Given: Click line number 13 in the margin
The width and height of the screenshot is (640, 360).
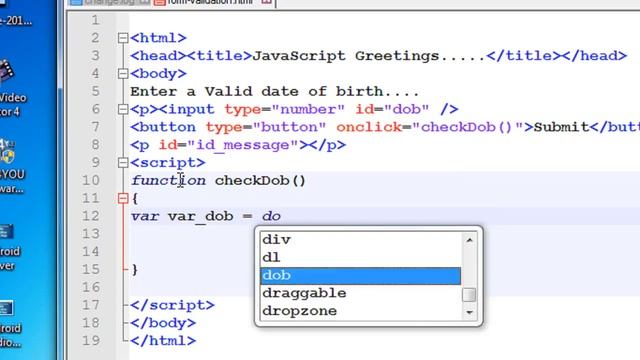Looking at the screenshot, I should [x=91, y=234].
